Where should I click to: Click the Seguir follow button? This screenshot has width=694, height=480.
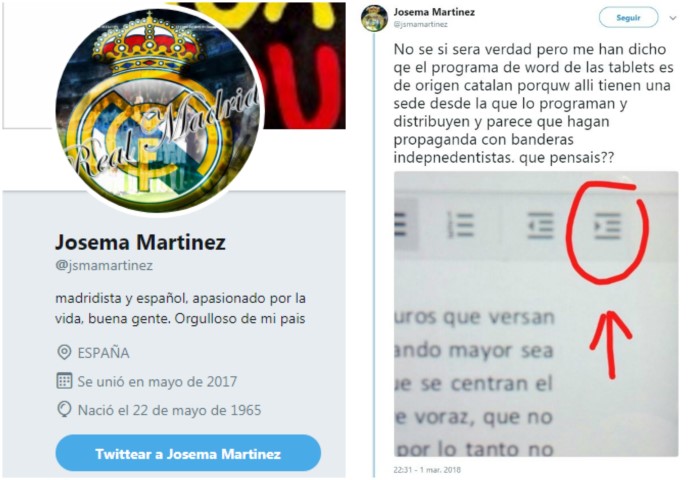[x=628, y=18]
